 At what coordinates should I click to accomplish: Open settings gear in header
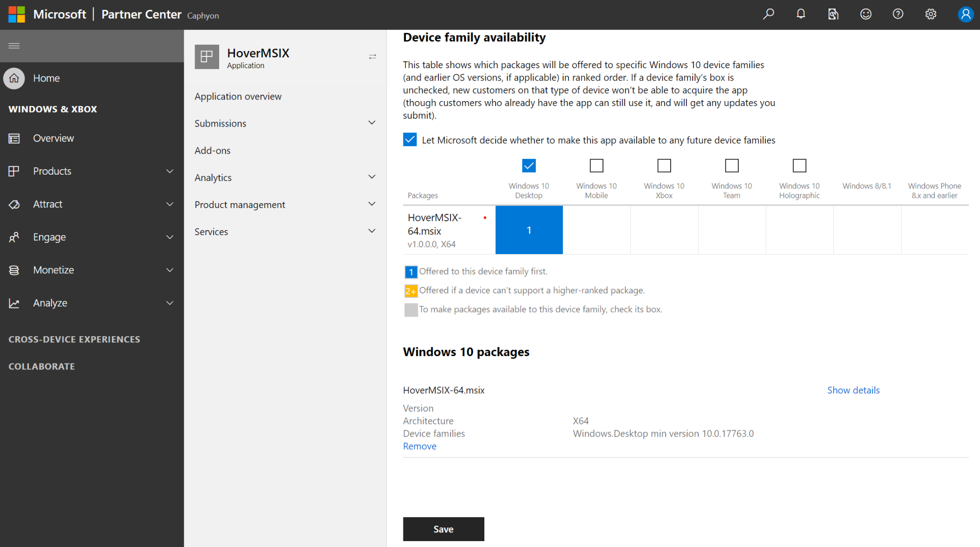click(x=930, y=14)
